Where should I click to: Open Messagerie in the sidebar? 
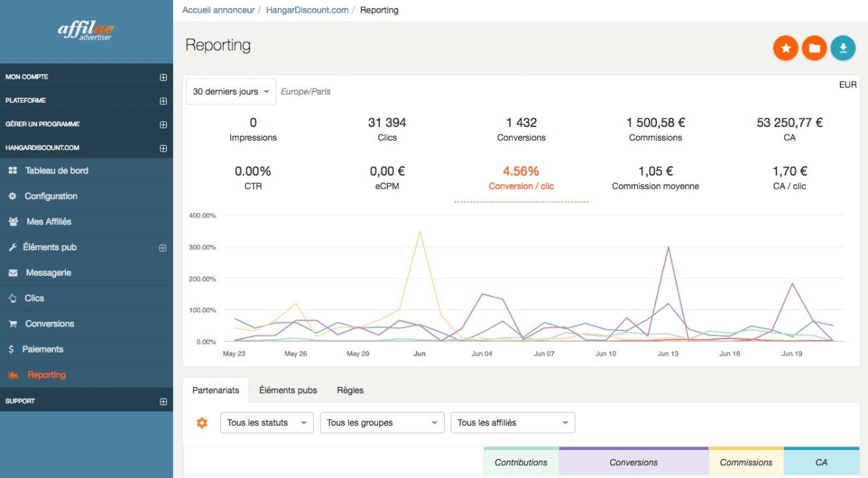48,273
